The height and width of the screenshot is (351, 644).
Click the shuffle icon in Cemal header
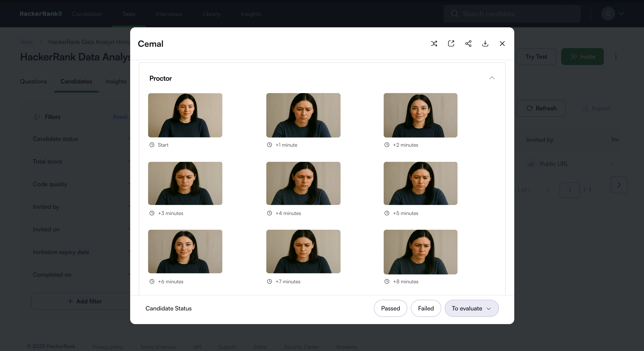coord(434,44)
